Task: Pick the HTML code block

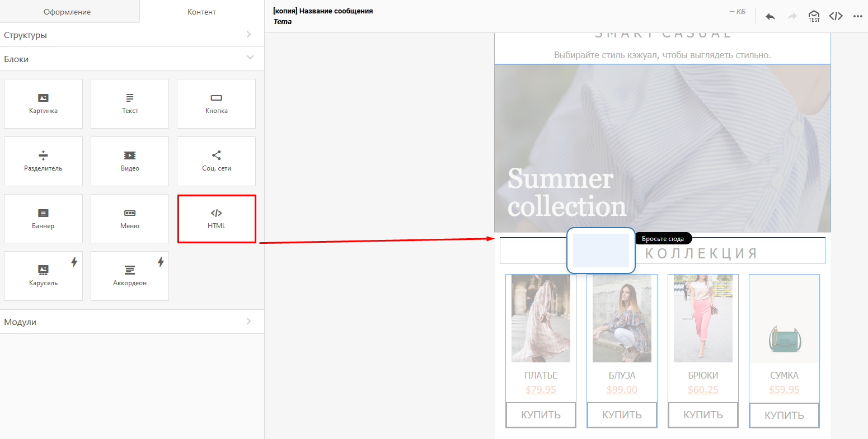Action: [217, 219]
